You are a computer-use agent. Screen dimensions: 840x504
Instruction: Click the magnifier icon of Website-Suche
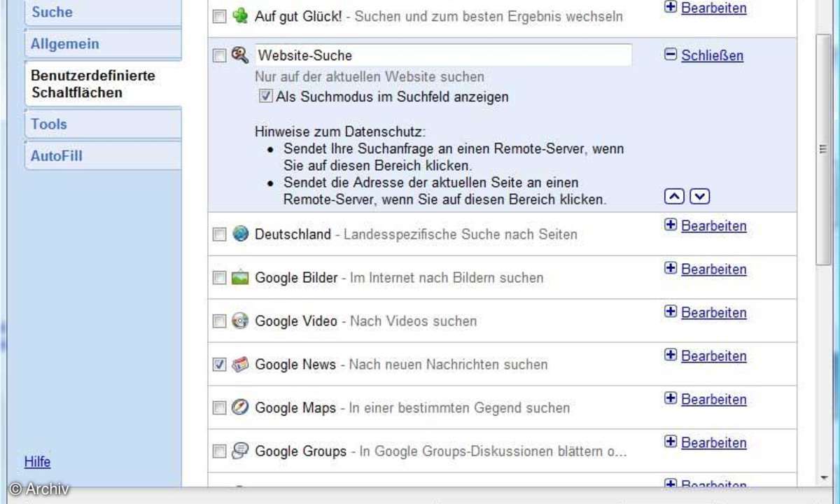point(240,55)
